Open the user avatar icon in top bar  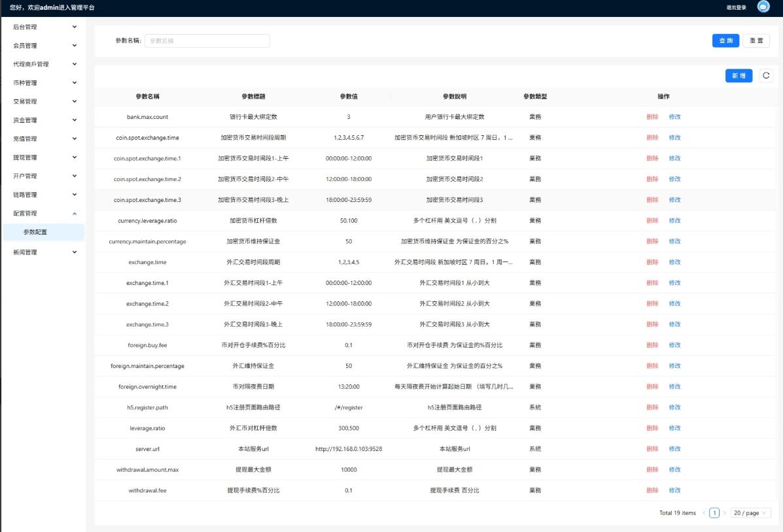click(x=763, y=7)
